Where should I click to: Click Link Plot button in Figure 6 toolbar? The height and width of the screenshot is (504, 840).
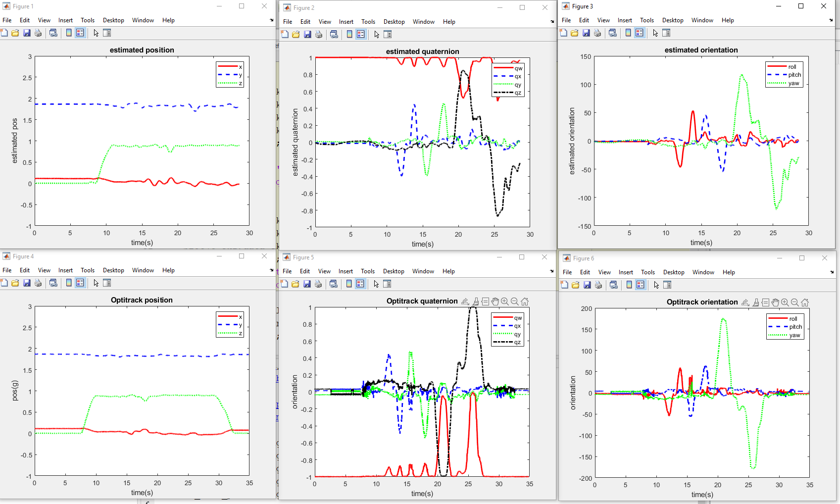tap(614, 285)
